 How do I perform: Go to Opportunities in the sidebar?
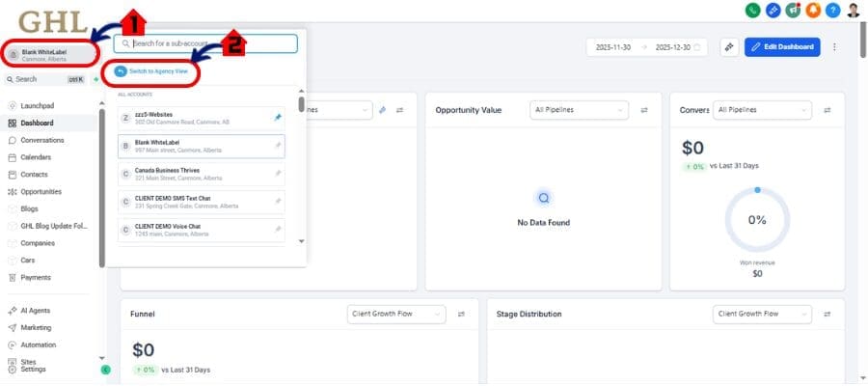coord(41,191)
